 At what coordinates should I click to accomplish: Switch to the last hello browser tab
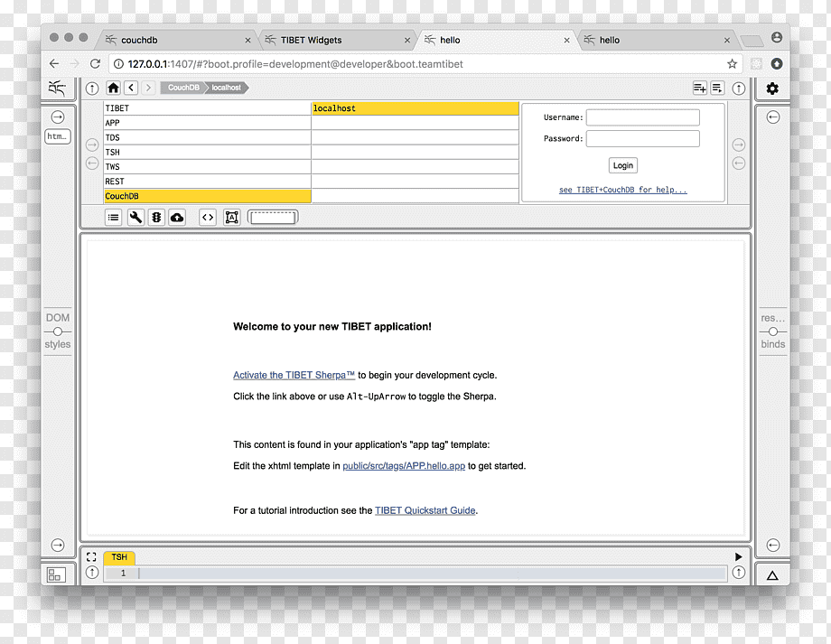point(656,41)
